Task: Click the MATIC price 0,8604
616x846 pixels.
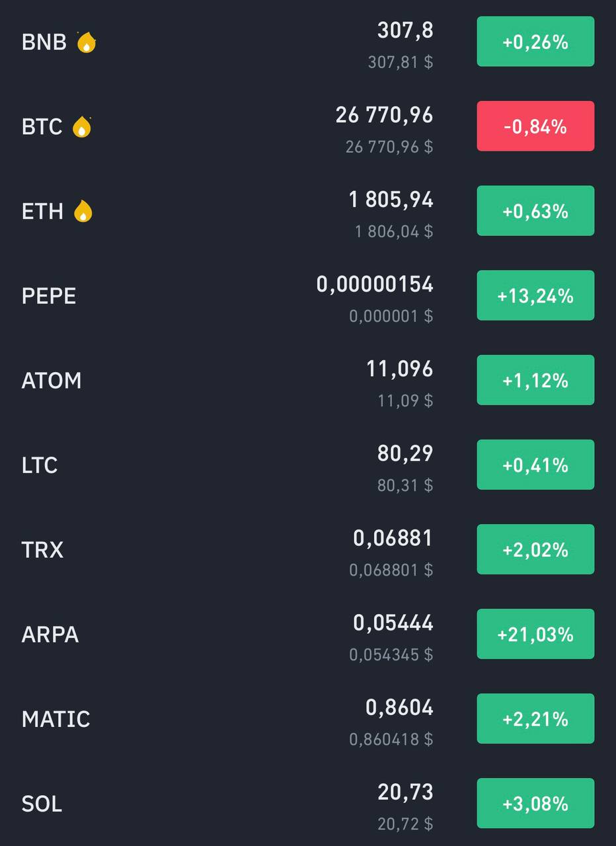Action: tap(400, 708)
